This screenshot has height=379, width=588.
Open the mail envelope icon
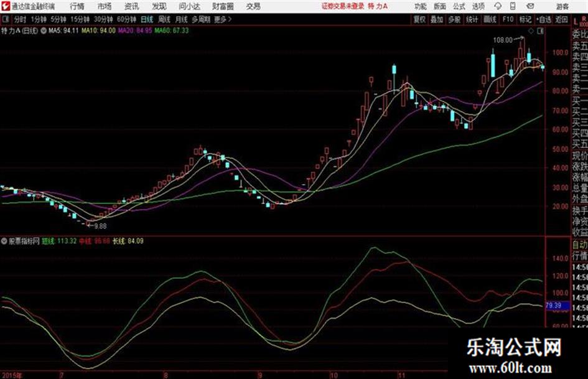(530, 6)
